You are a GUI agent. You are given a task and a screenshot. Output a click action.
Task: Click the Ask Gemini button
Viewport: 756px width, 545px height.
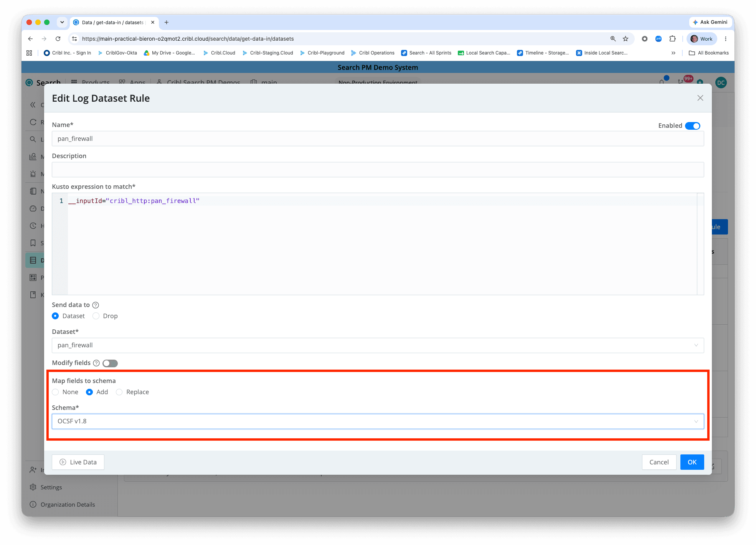pyautogui.click(x=710, y=22)
